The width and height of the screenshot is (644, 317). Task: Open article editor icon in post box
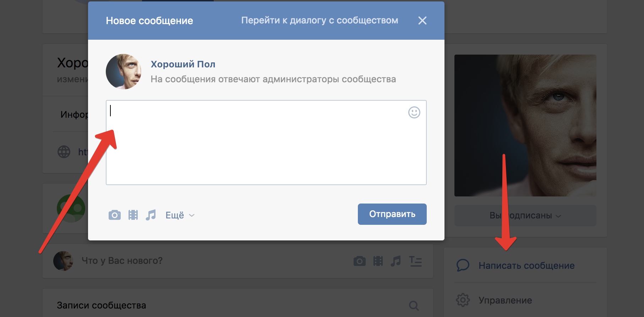pyautogui.click(x=415, y=261)
